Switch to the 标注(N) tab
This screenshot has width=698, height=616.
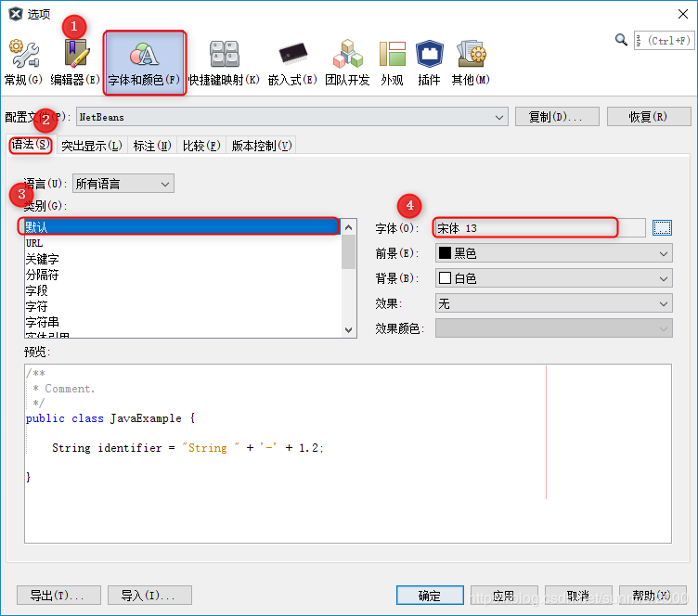coord(152,146)
